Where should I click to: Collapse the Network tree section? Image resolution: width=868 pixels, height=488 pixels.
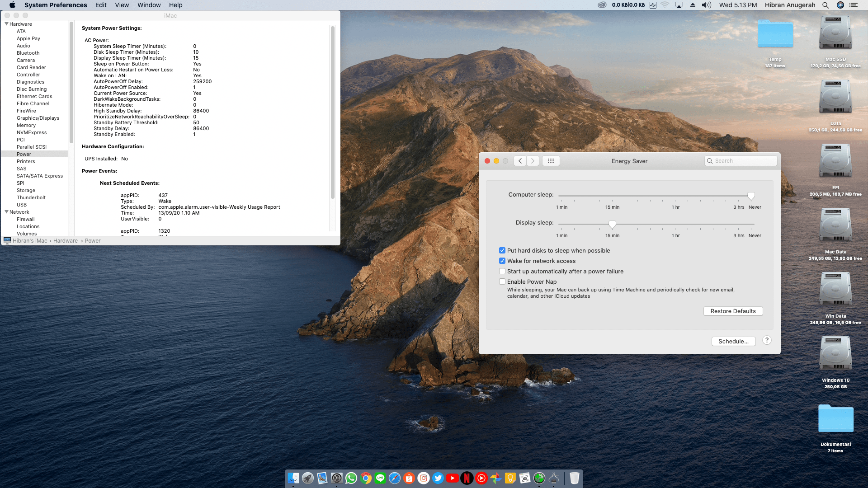(6, 212)
